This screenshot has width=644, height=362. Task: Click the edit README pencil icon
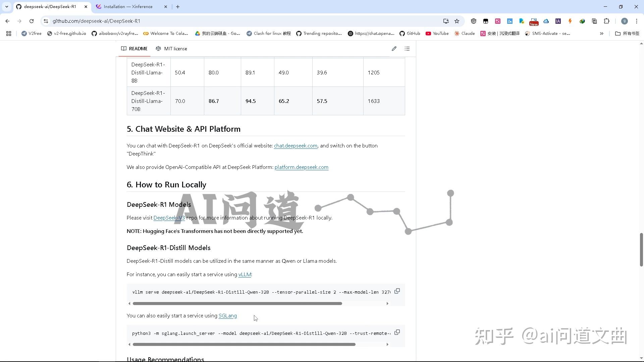click(x=394, y=49)
